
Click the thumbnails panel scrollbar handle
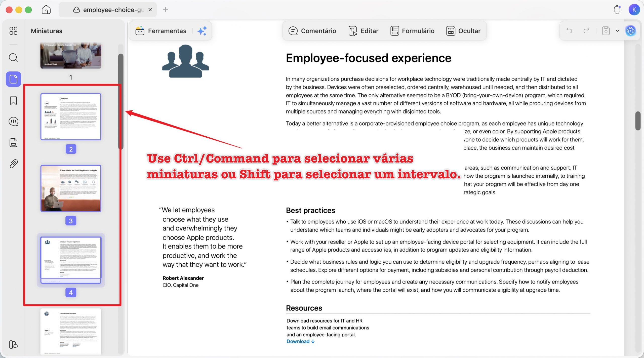click(x=121, y=101)
